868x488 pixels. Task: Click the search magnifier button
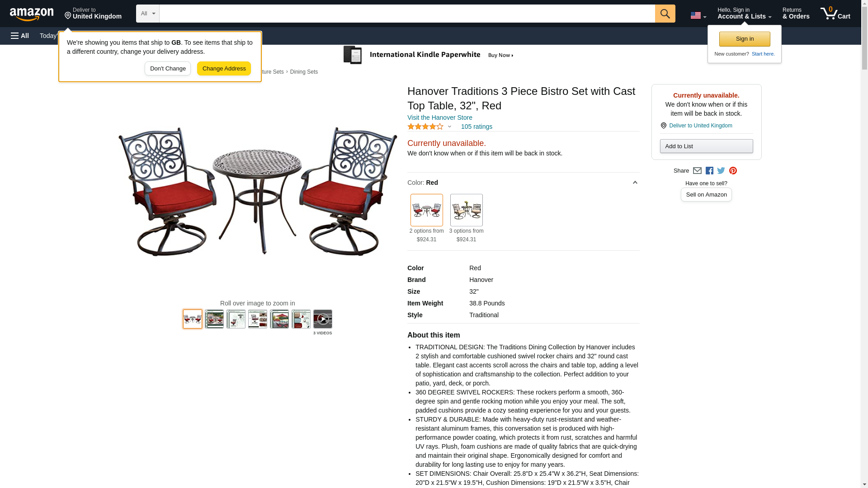665,14
